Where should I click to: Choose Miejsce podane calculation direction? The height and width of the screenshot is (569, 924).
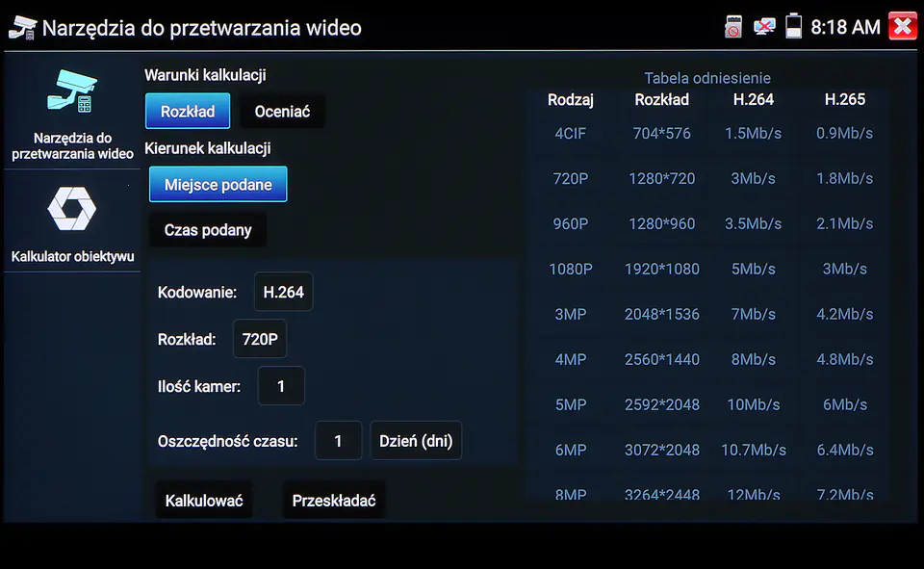(x=218, y=185)
